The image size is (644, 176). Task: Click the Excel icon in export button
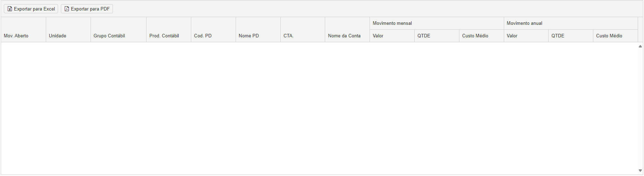click(10, 9)
